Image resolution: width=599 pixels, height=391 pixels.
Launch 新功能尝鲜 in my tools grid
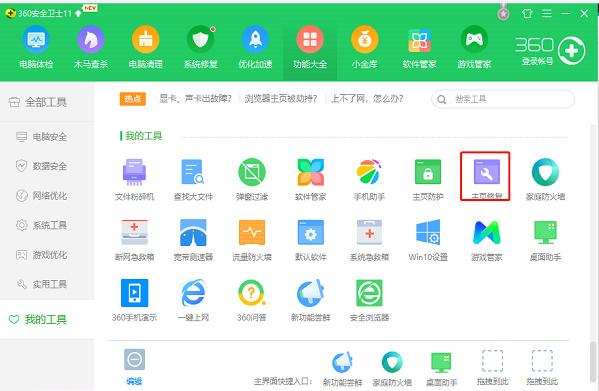[311, 300]
